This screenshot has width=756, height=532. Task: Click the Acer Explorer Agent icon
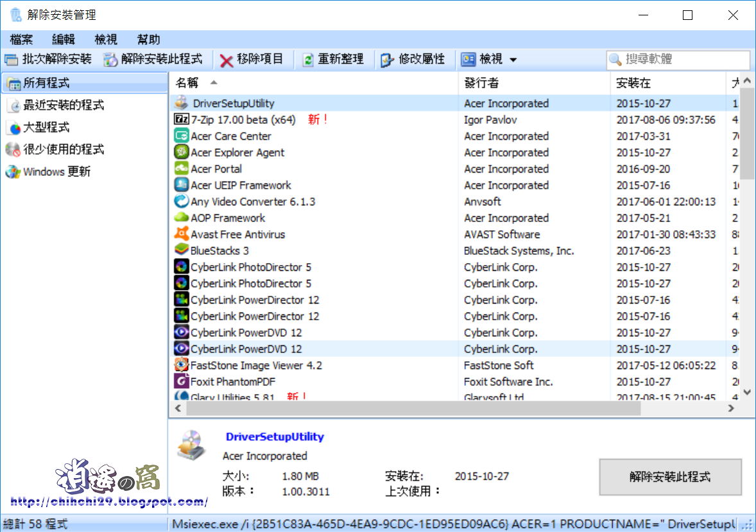tap(181, 152)
